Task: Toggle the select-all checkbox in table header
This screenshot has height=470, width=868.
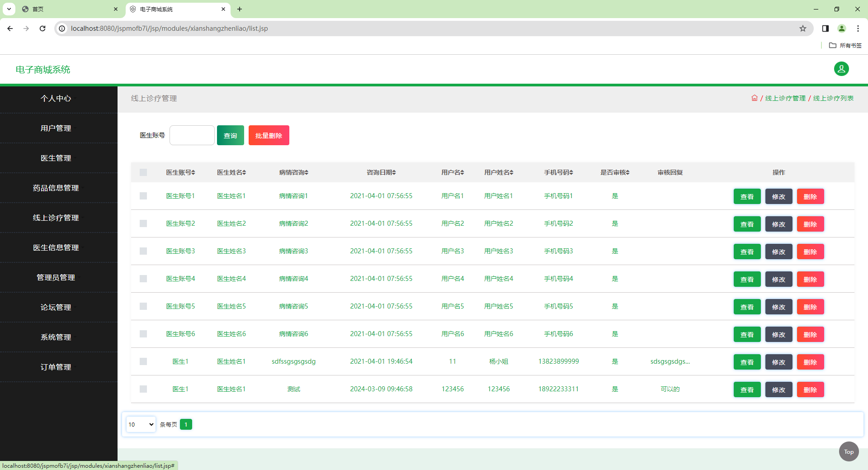Action: 143,172
